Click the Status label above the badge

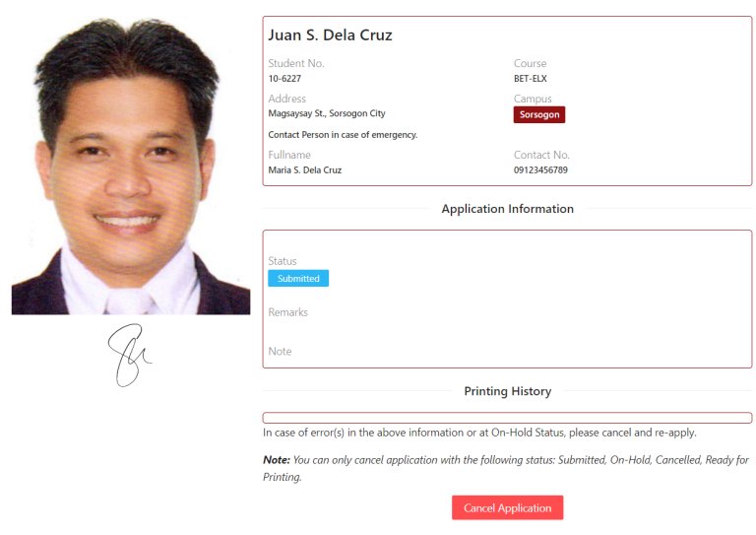[283, 261]
